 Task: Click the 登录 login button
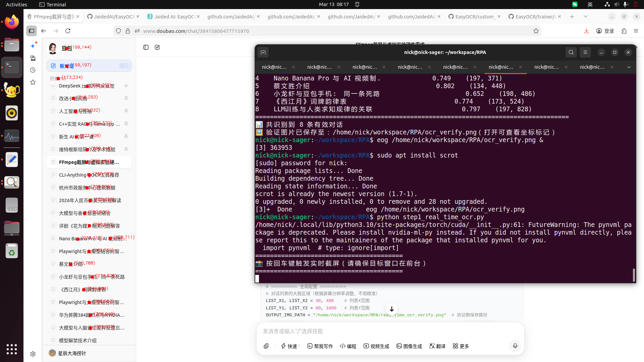(605, 31)
